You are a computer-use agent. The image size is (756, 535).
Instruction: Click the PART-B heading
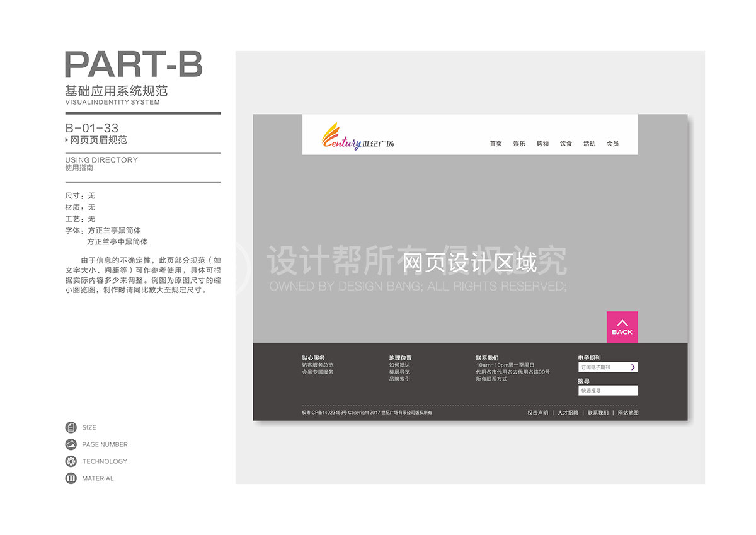pos(134,64)
